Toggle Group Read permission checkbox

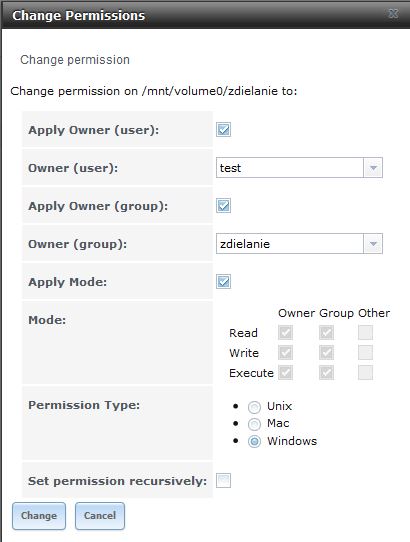[x=326, y=333]
